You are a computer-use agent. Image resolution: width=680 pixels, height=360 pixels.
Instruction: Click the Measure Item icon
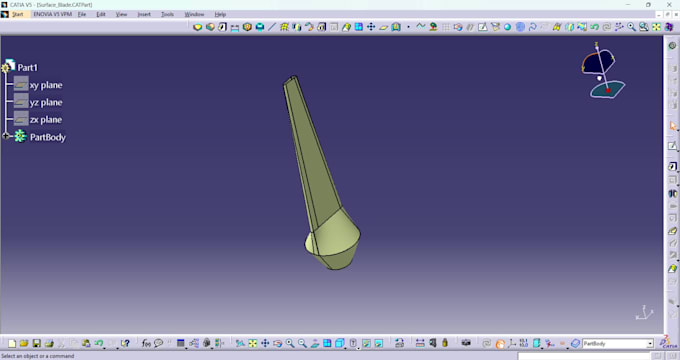[432, 343]
